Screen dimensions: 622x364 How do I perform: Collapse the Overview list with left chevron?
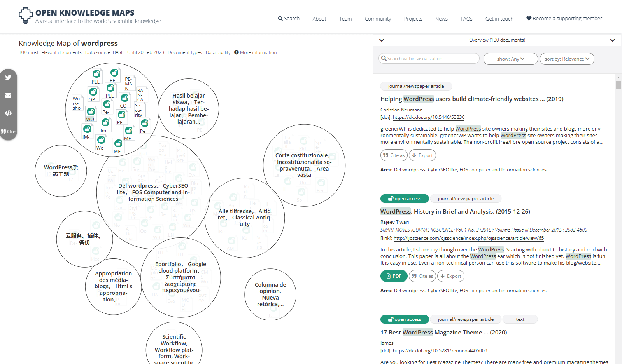pyautogui.click(x=382, y=40)
